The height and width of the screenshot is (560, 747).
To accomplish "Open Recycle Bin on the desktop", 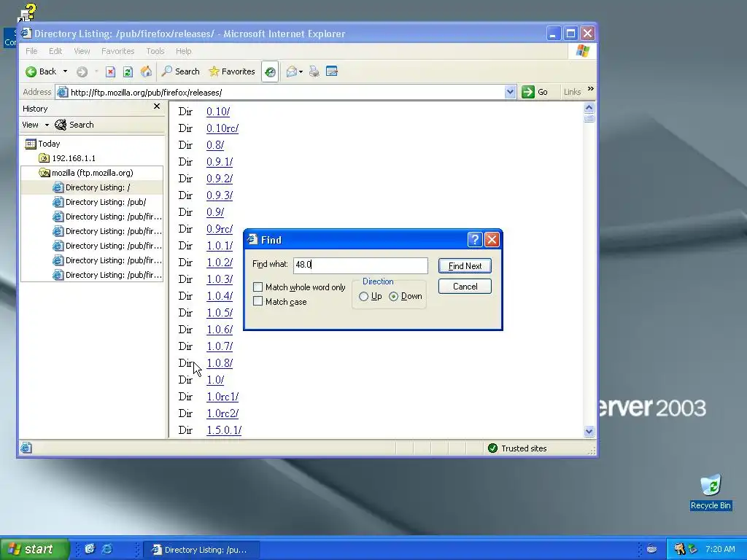I will [x=711, y=492].
